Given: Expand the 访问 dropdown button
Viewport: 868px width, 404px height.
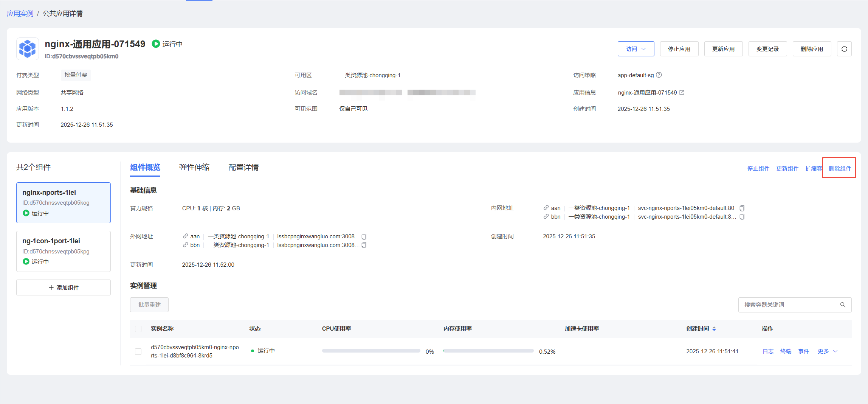Looking at the screenshot, I should (635, 49).
